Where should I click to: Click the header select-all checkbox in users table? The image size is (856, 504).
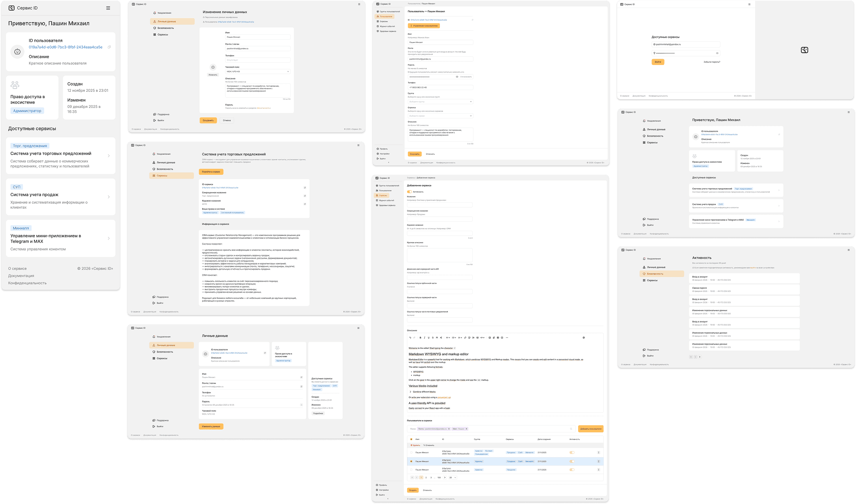click(x=411, y=439)
